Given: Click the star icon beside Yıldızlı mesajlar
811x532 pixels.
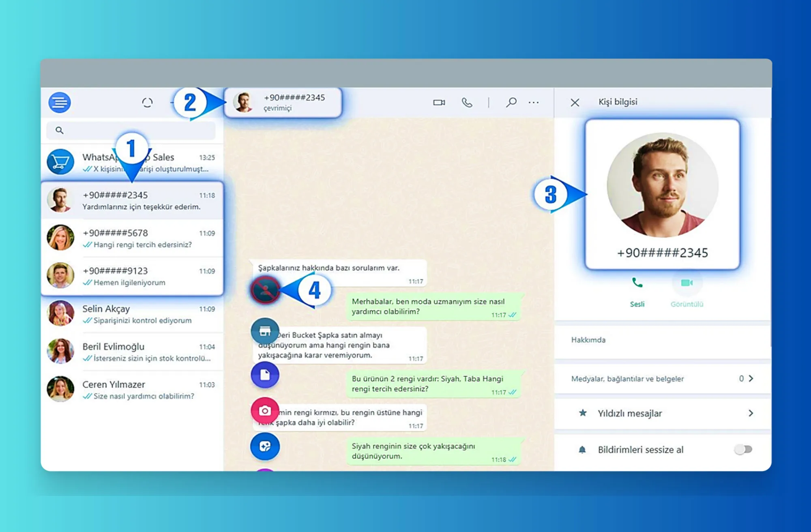Looking at the screenshot, I should 583,413.
